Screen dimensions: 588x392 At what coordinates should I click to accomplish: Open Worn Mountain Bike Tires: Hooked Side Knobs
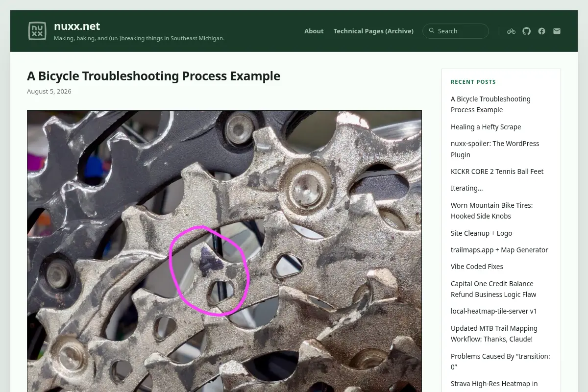coord(491,211)
